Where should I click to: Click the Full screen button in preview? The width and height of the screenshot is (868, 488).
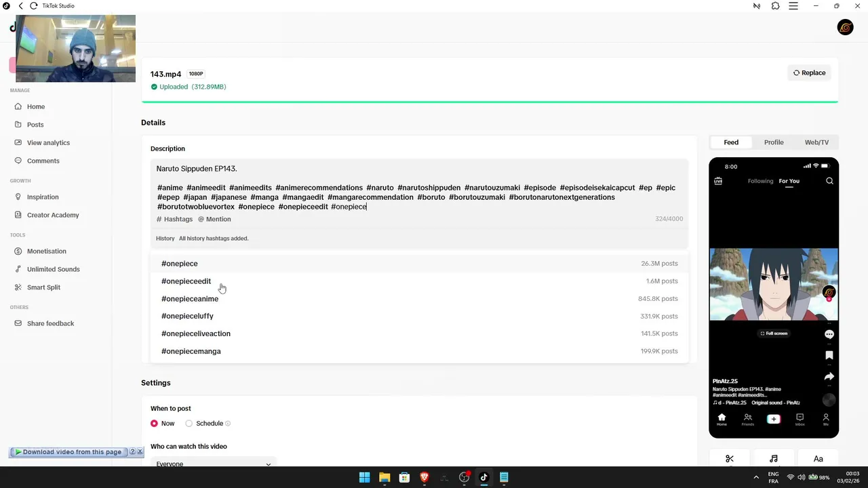click(x=774, y=333)
